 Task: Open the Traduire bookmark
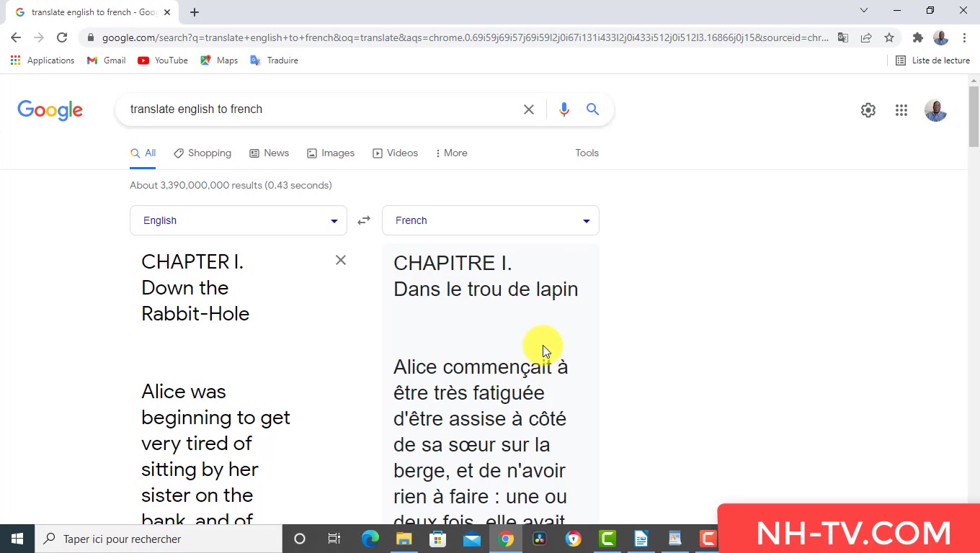(274, 60)
